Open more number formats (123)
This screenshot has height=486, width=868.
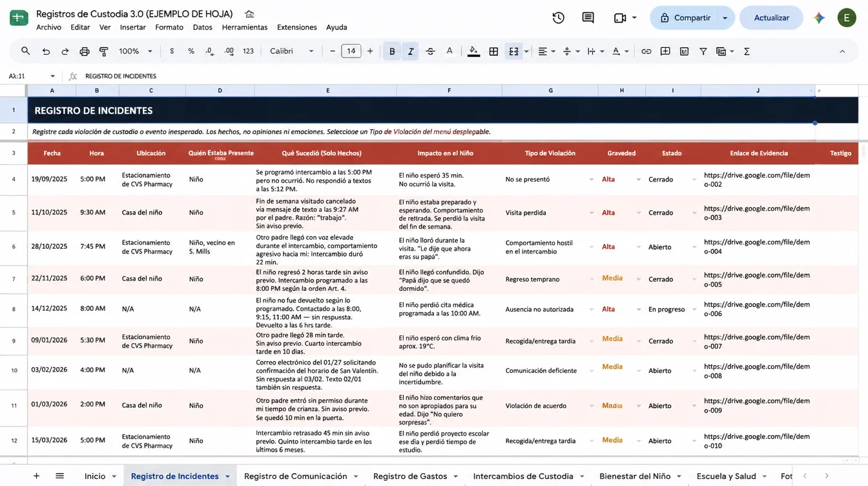point(249,51)
